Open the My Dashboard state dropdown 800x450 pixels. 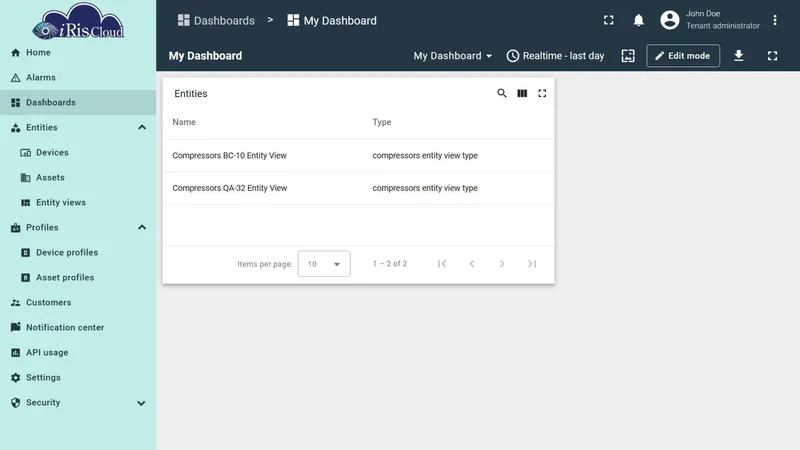tap(453, 56)
